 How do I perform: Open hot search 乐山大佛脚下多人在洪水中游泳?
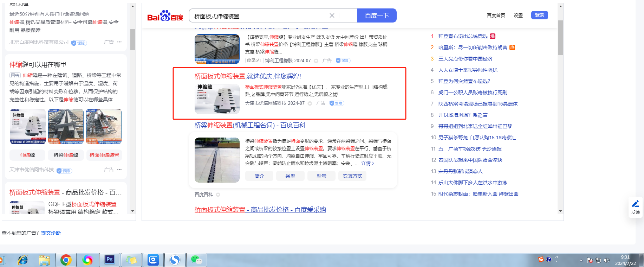tap(473, 183)
